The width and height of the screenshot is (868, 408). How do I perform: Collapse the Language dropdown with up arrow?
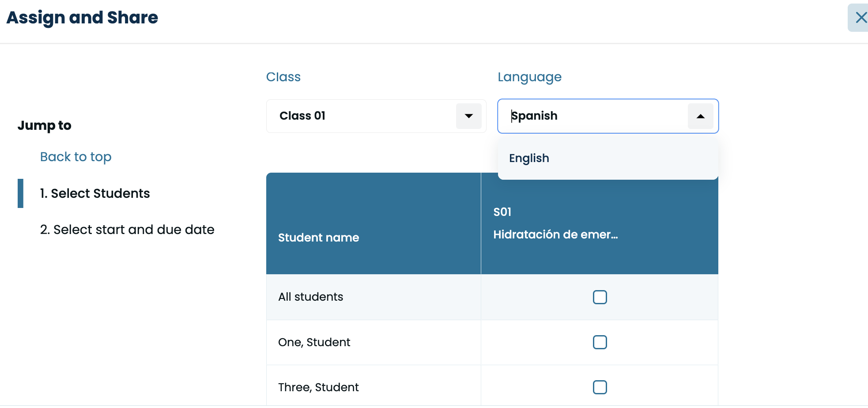click(701, 116)
